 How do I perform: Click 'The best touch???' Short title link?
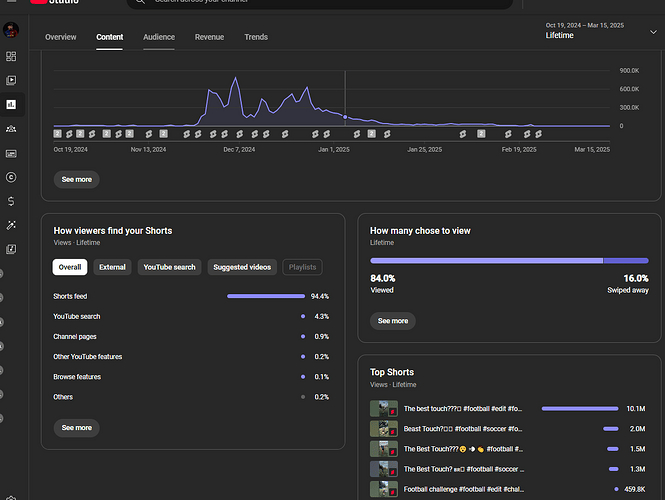pos(463,409)
